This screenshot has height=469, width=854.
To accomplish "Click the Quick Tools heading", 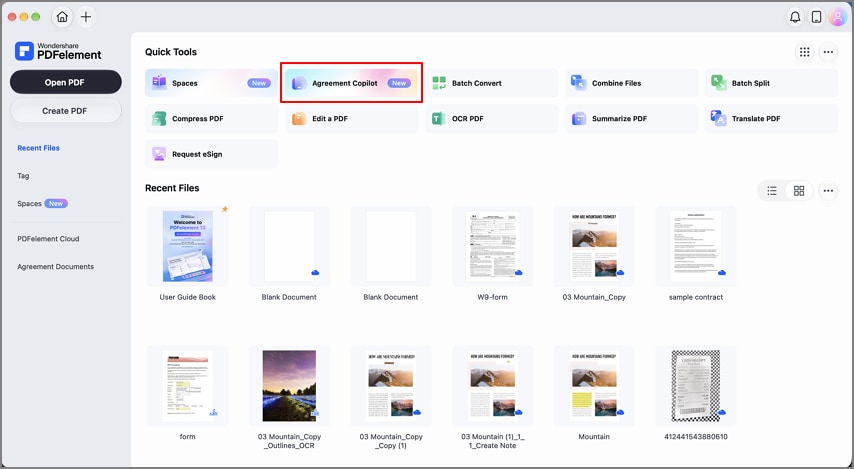I will pos(171,52).
